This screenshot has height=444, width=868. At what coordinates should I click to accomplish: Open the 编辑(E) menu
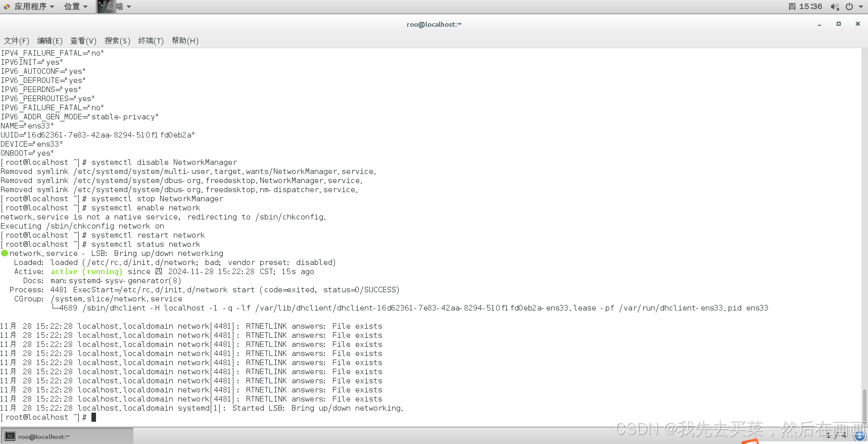point(50,40)
